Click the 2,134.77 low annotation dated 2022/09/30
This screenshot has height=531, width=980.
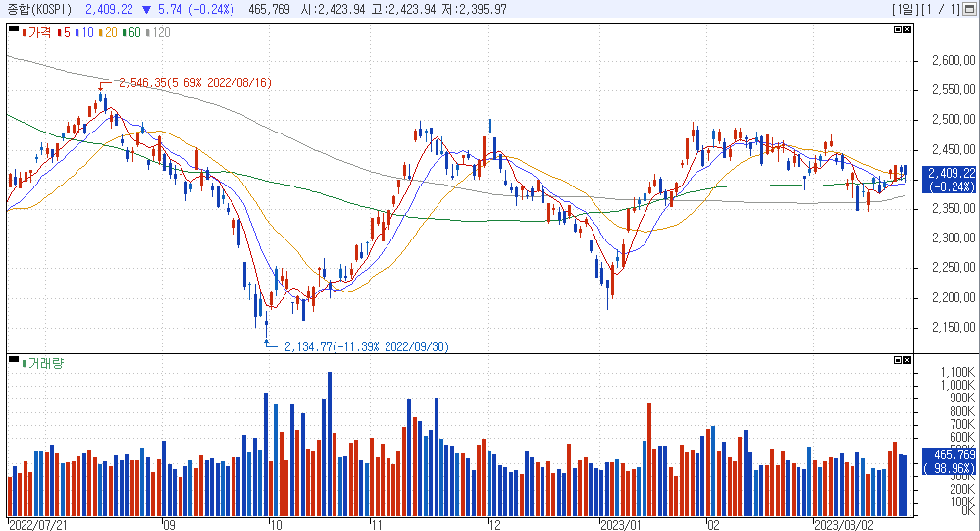pyautogui.click(x=367, y=346)
